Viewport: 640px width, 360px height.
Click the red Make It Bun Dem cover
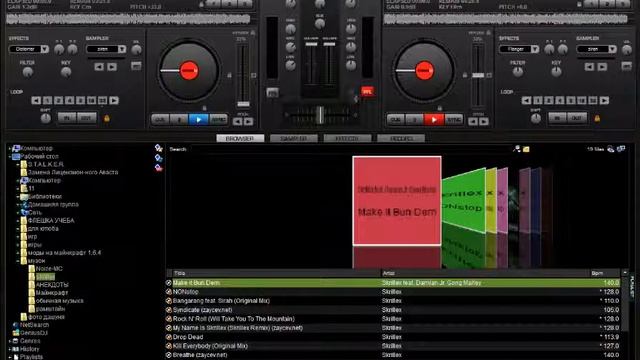coord(397,201)
